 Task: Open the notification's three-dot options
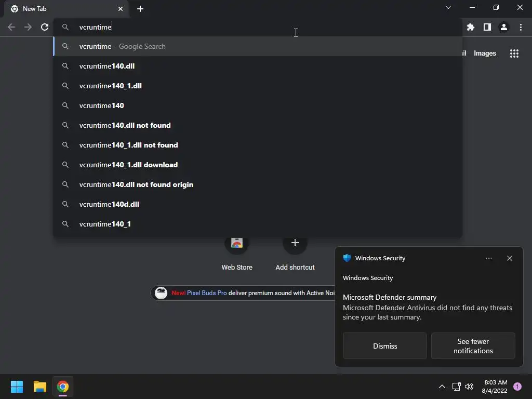(488, 258)
